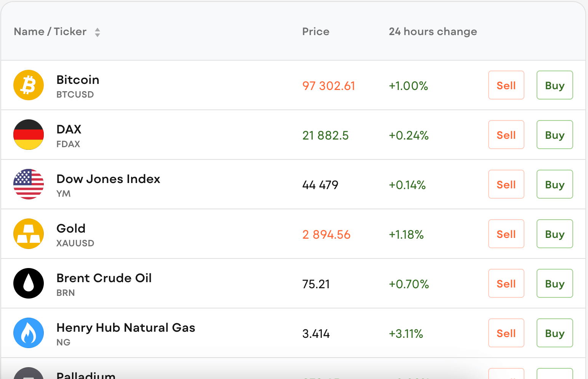Sell DAX
The image size is (588, 379).
[506, 135]
